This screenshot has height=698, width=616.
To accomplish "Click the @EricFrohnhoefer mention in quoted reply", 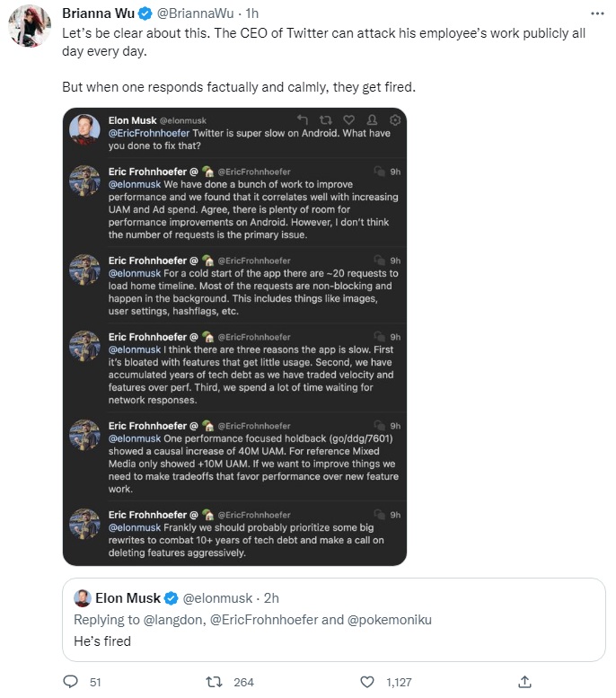I will pos(264,620).
